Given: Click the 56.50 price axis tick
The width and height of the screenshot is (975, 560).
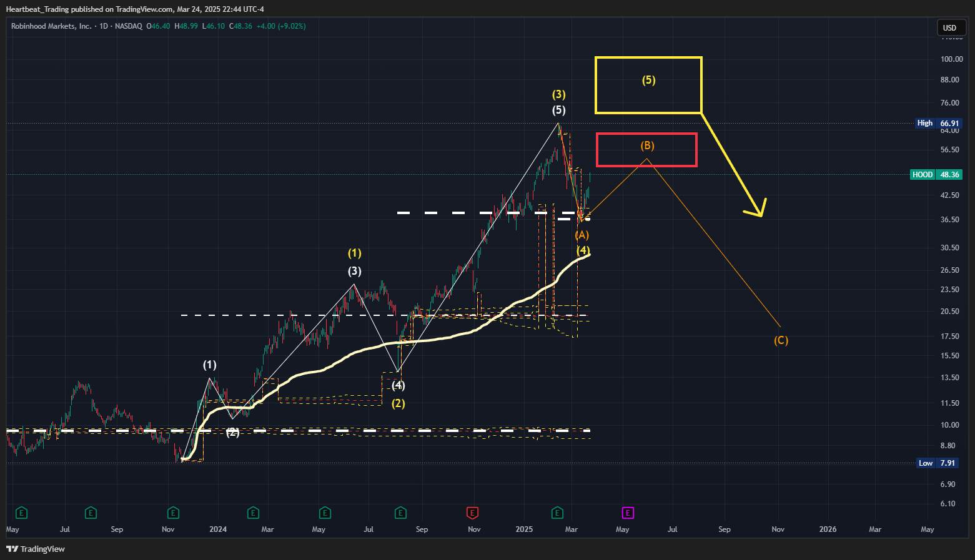Looking at the screenshot, I should (x=950, y=150).
